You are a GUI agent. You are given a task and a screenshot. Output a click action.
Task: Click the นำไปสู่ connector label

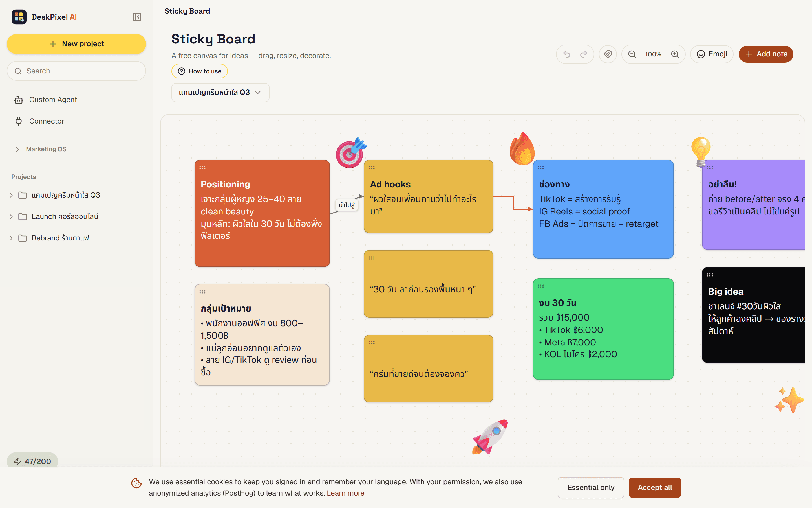347,205
